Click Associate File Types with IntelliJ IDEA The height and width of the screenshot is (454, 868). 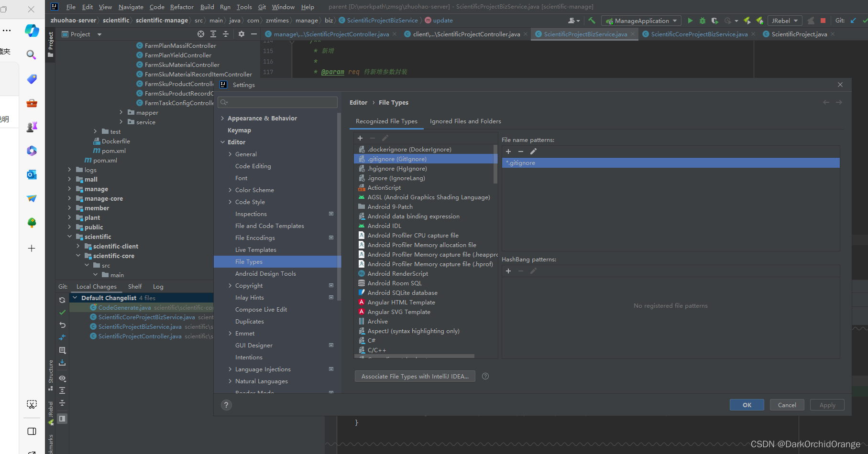click(x=415, y=376)
